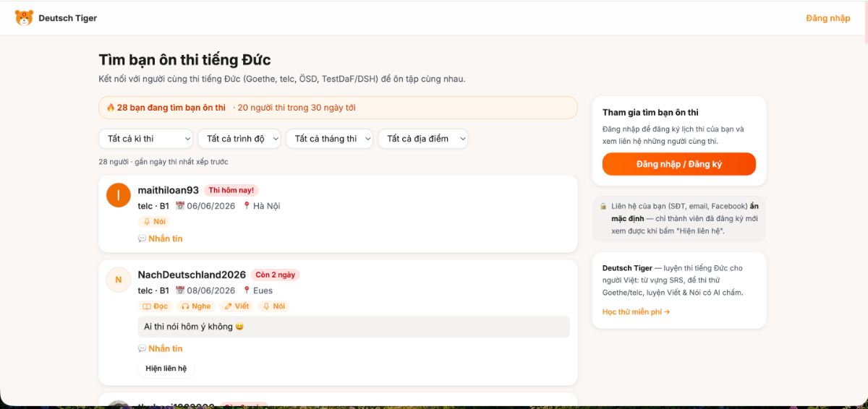Click the Đăng nhập / Đăng ký button
This screenshot has width=868, height=409.
pos(679,164)
